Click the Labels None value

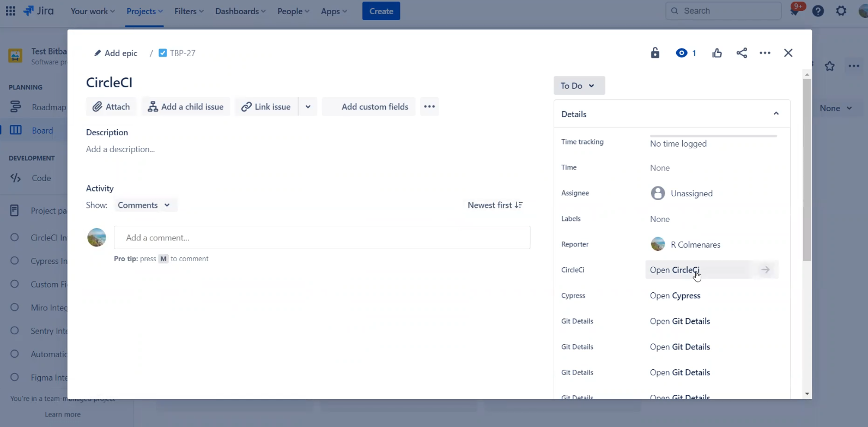pos(660,219)
